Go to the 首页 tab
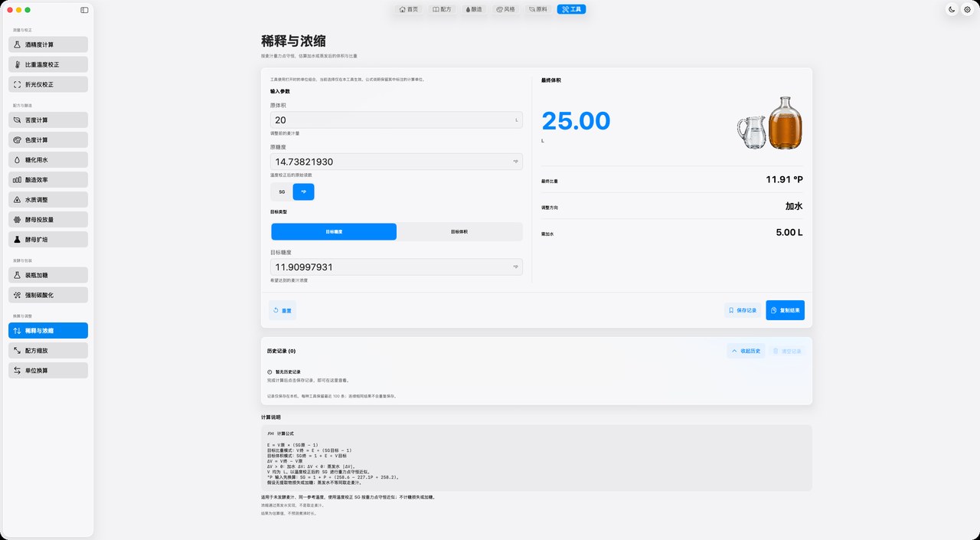Viewport: 980px width, 540px height. pos(409,9)
